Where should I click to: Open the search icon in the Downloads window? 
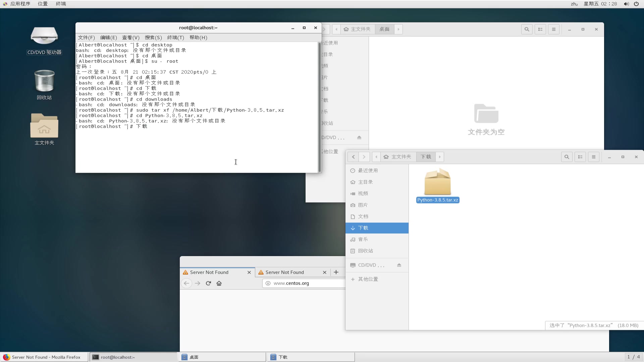[x=567, y=157]
